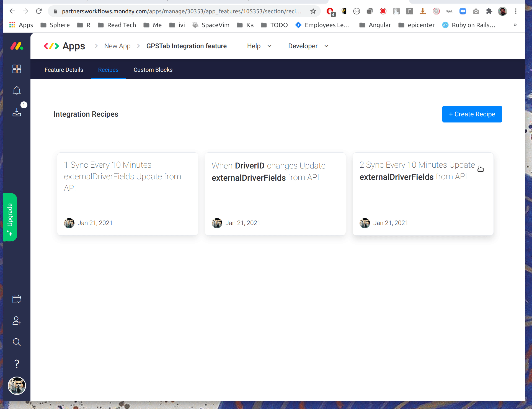Expand the Help dropdown

point(259,46)
